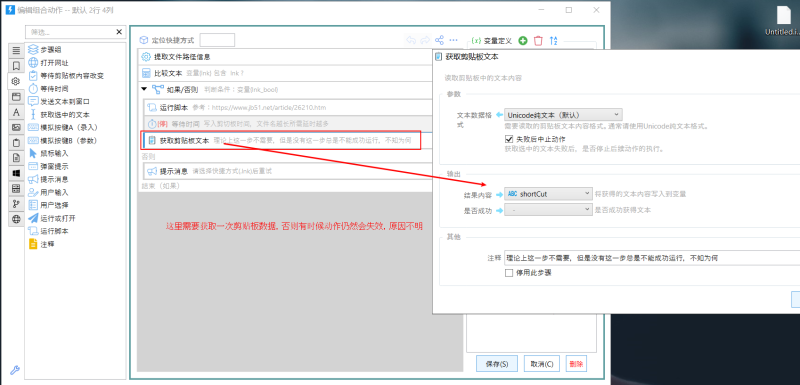The image size is (800, 385).
Task: Select the calculator category sidebar icon
Action: 16,189
